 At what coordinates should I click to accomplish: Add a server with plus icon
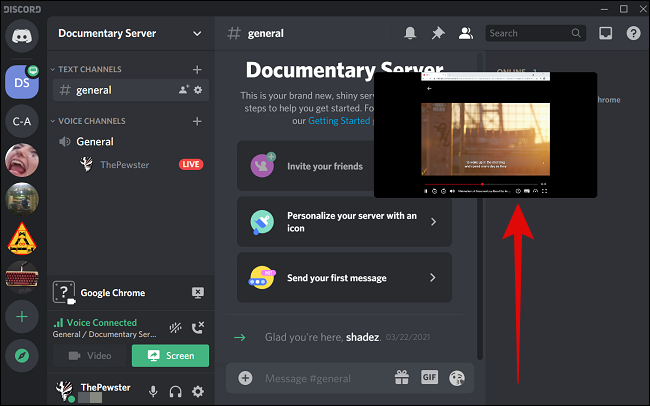pos(21,316)
